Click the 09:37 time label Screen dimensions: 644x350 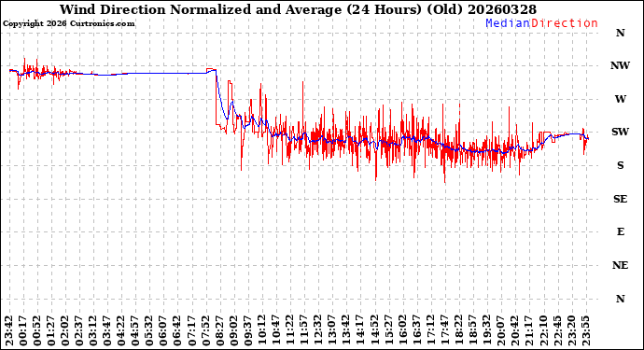click(x=247, y=331)
